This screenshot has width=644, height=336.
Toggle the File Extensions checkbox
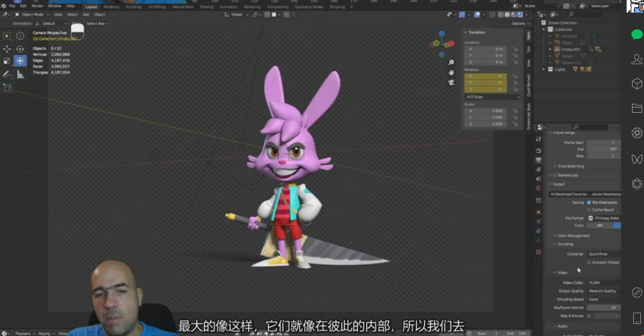click(x=589, y=203)
